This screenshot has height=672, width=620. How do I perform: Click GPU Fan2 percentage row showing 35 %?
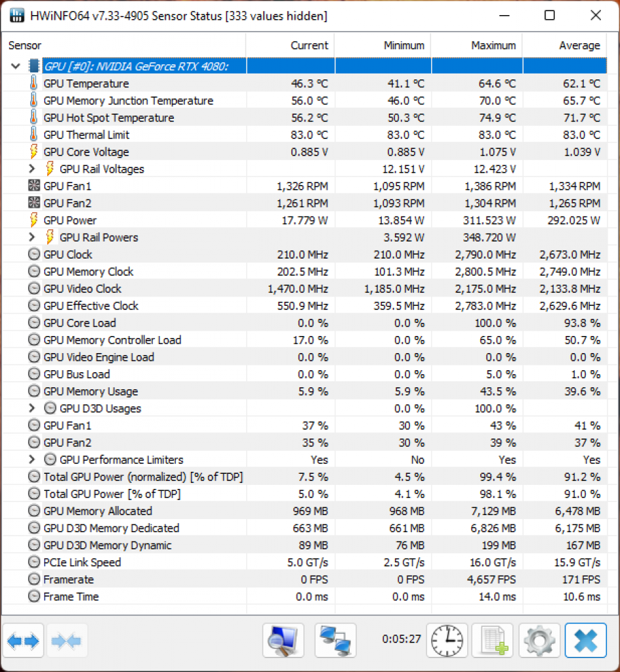(304, 442)
